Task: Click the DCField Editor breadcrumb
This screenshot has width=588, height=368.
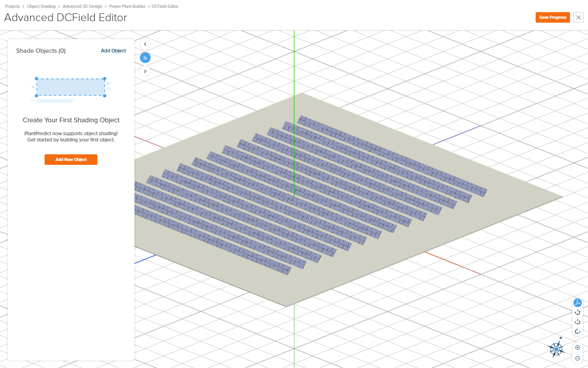Action: (x=165, y=6)
